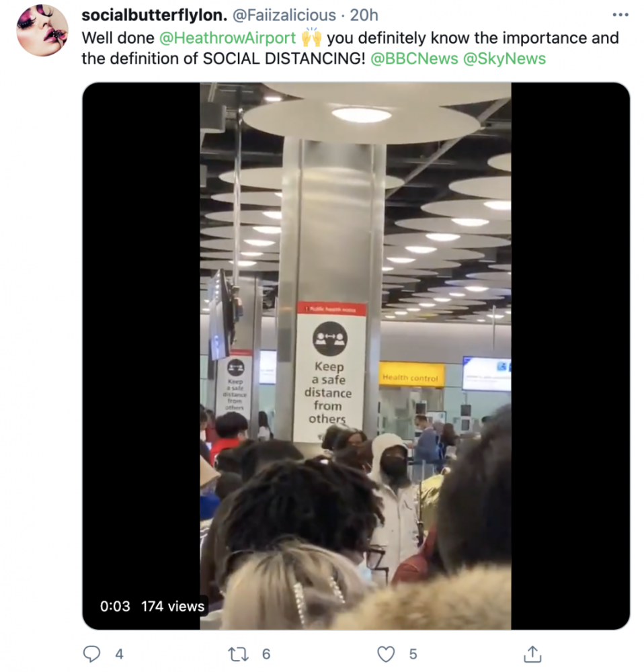Click the retweet count 6
The height and width of the screenshot is (672, 644).
266,654
